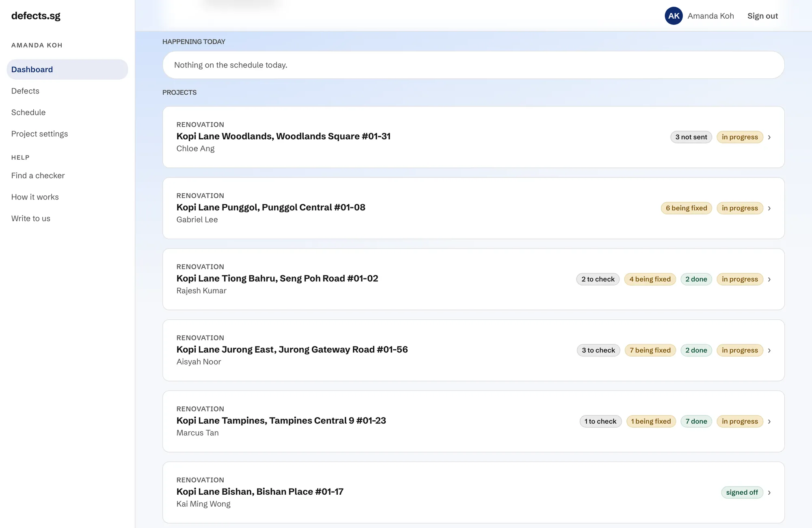The image size is (812, 528).
Task: Open Kopi Lane Bishan project title
Action: pyautogui.click(x=260, y=492)
